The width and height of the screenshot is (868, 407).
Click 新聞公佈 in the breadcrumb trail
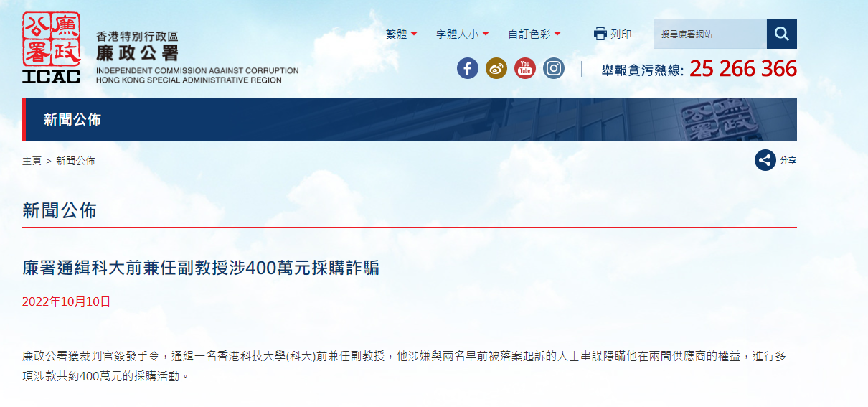(x=75, y=161)
